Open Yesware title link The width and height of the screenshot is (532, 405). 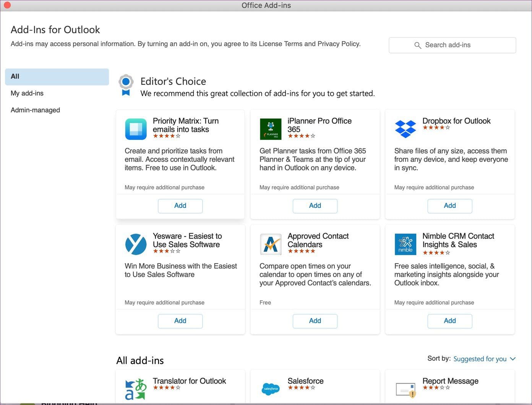point(187,240)
